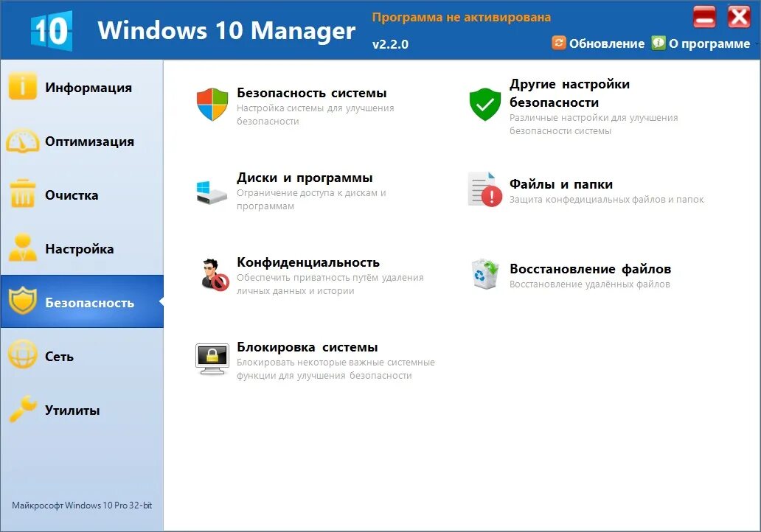Viewport: 761px width, 532px height.
Task: Click the О программе button
Action: coord(701,43)
